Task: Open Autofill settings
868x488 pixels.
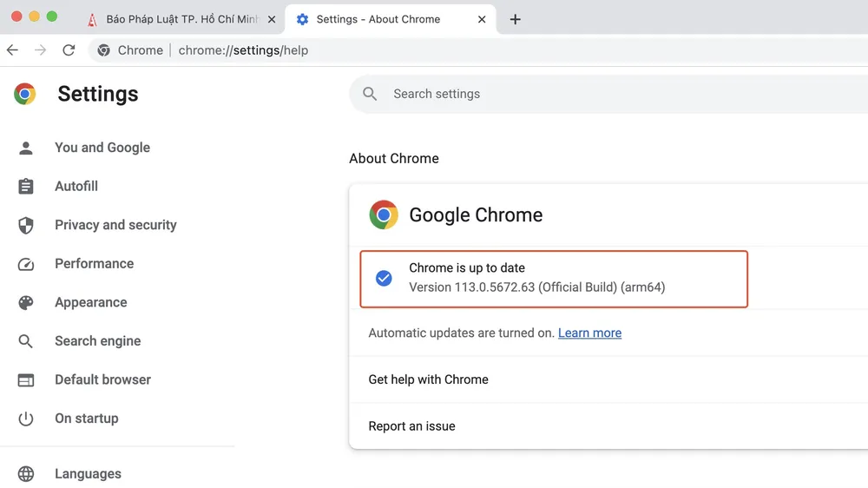Action: pyautogui.click(x=76, y=186)
